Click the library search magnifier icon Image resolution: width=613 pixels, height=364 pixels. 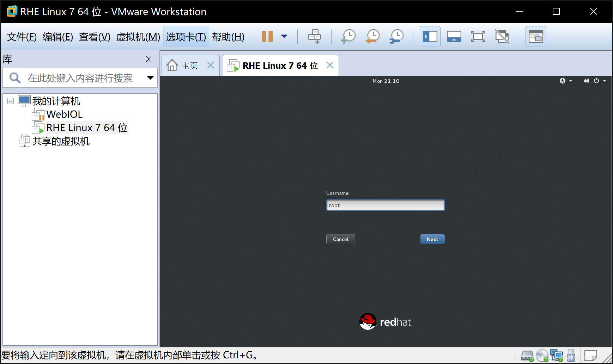pyautogui.click(x=15, y=78)
